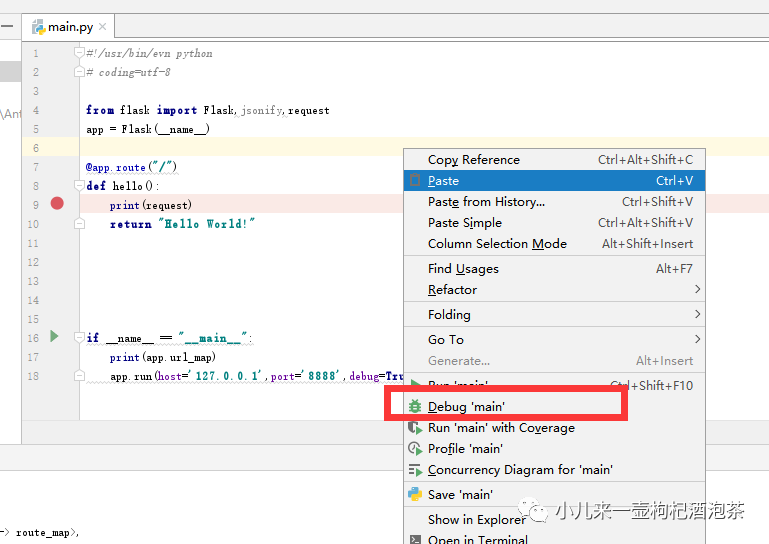The width and height of the screenshot is (769, 544).
Task: Select Copy Reference from context menu
Action: [x=474, y=160]
